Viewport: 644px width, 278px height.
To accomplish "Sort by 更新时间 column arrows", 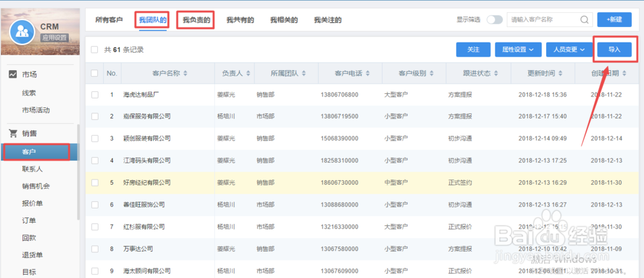I will 560,73.
